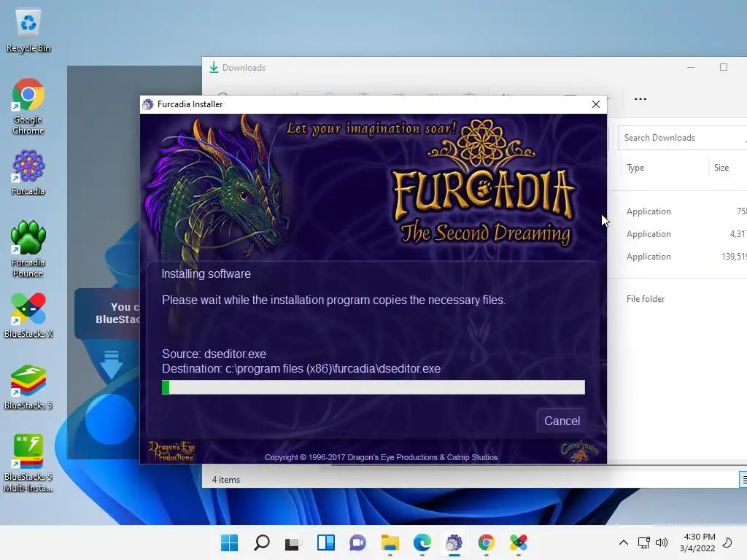Select the Application row sized 139,51

677,256
